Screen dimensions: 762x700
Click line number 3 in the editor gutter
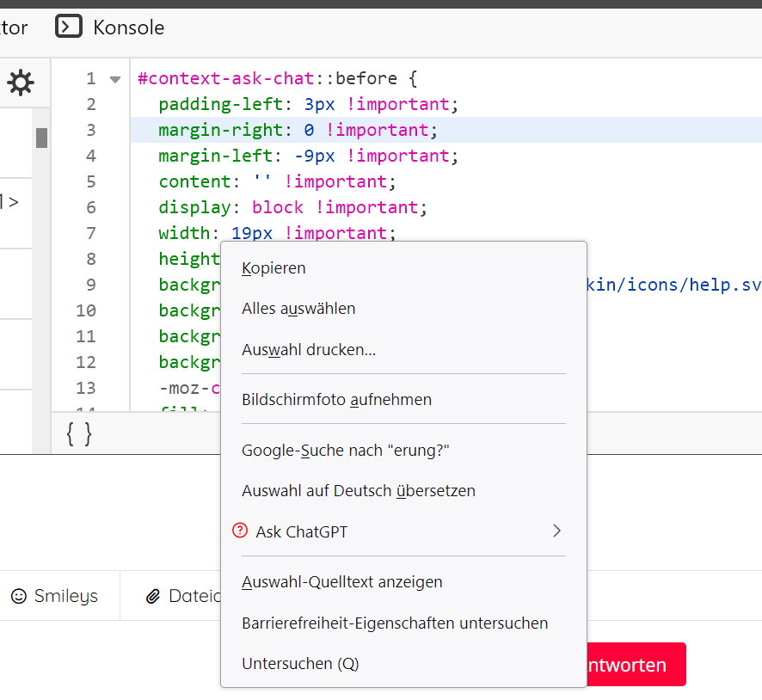pos(90,131)
